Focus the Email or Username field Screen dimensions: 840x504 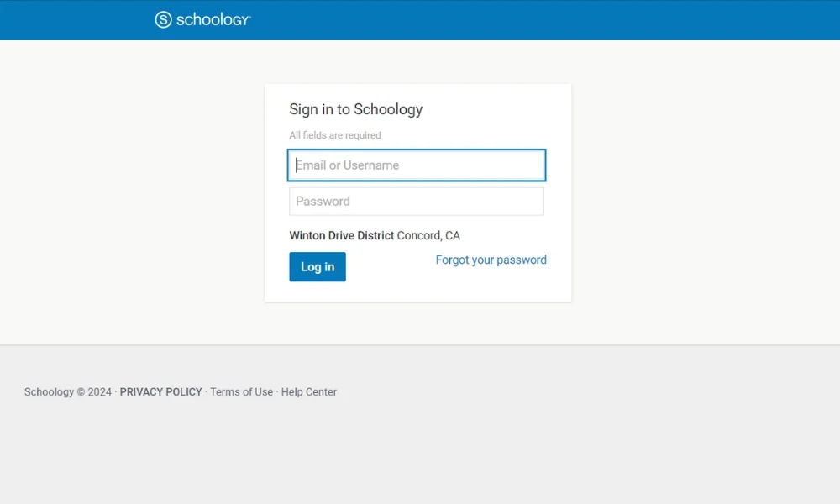click(x=417, y=165)
